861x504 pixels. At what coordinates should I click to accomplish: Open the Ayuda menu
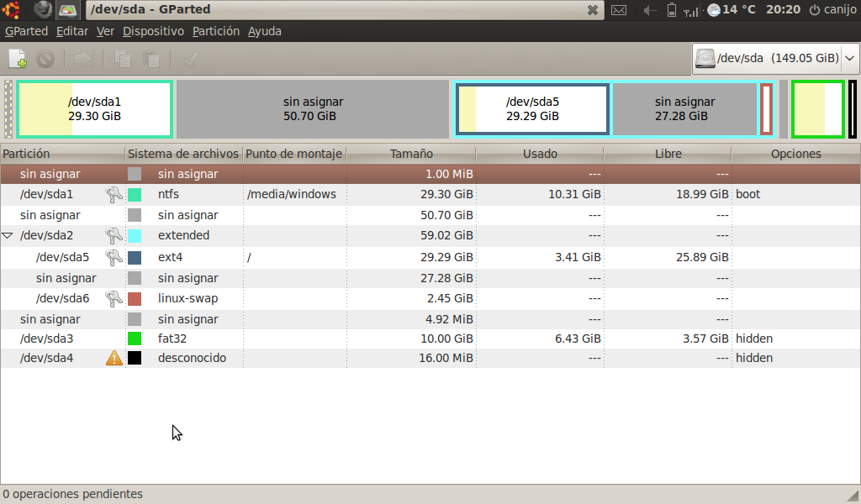pos(265,31)
